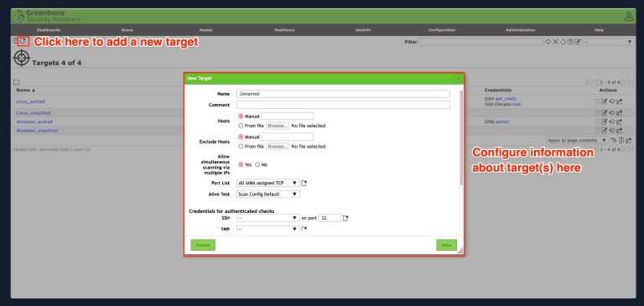This screenshot has width=644, height=306.
Task: Open the SecInfo menu
Action: (x=363, y=30)
